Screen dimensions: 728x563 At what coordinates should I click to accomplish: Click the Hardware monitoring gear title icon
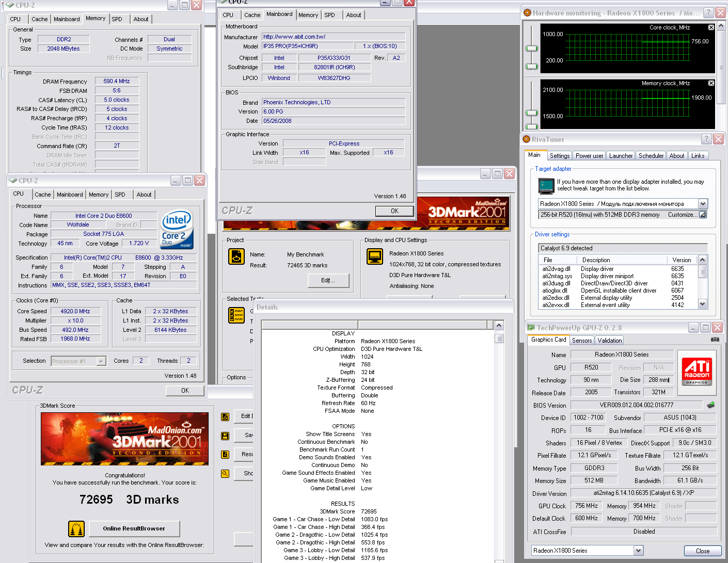coord(527,13)
